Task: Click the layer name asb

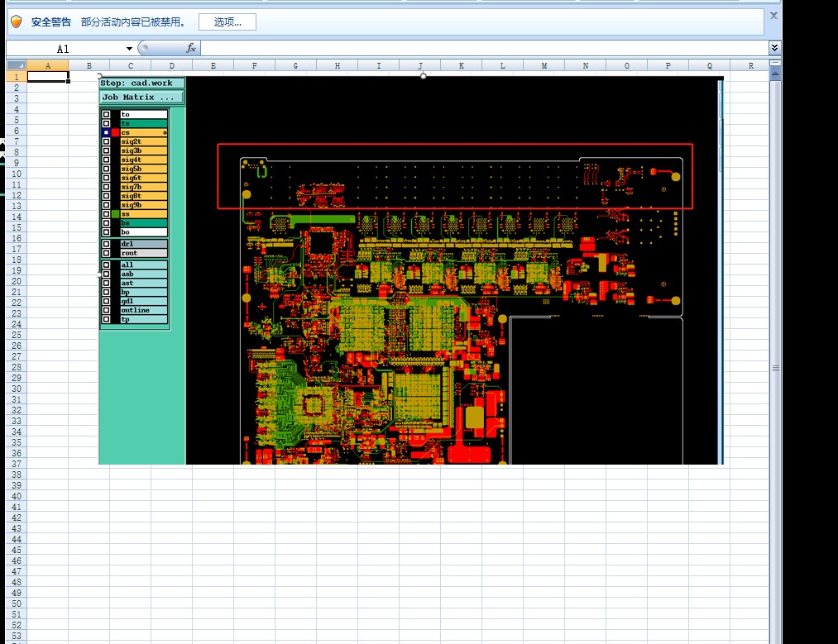Action: pyautogui.click(x=144, y=274)
